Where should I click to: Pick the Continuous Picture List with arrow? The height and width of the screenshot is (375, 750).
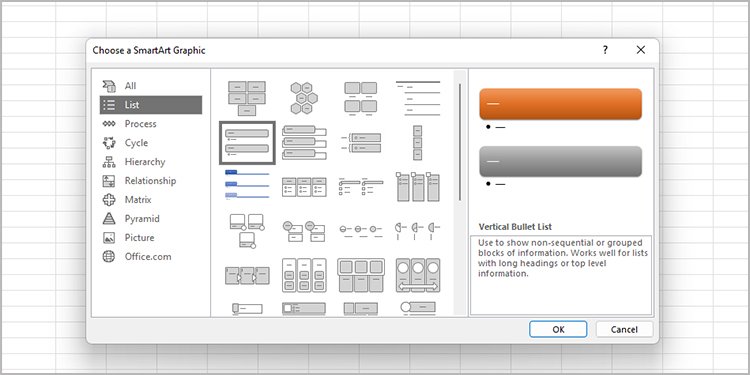pyautogui.click(x=418, y=275)
